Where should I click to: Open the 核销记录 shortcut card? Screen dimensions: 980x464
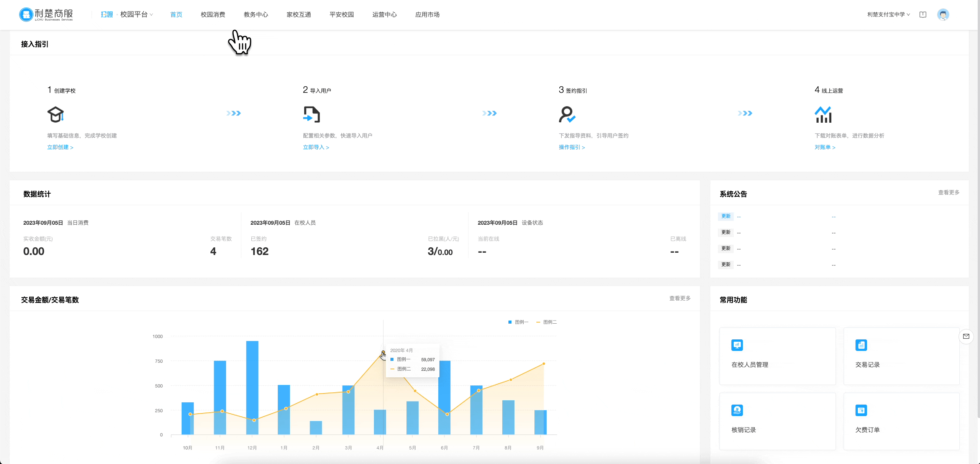(777, 421)
